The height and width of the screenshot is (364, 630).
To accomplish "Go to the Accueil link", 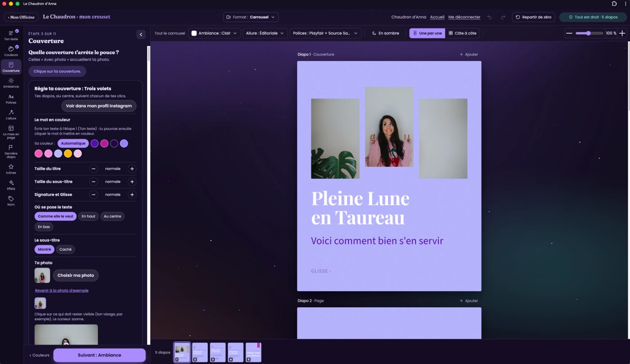I will pos(437,17).
